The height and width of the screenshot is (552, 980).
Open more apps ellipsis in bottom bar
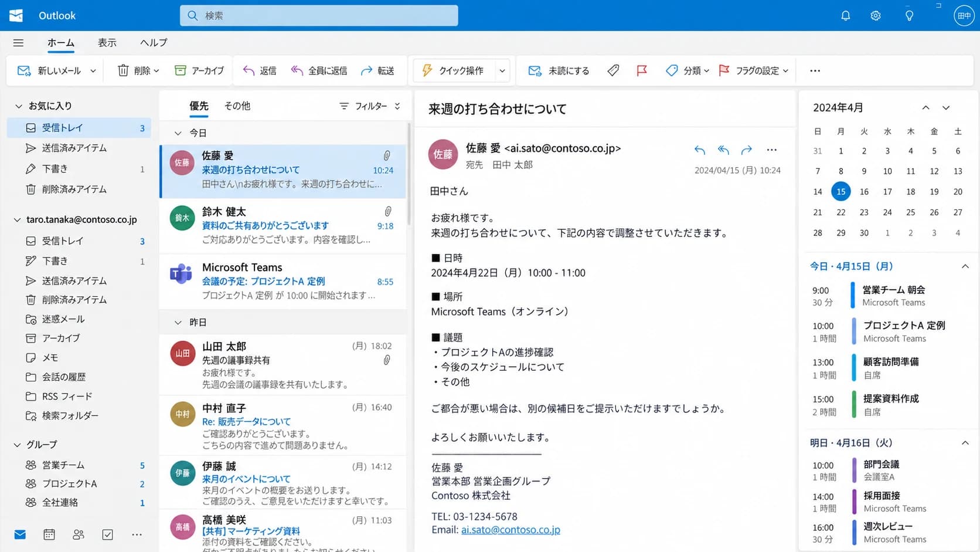[x=137, y=534]
